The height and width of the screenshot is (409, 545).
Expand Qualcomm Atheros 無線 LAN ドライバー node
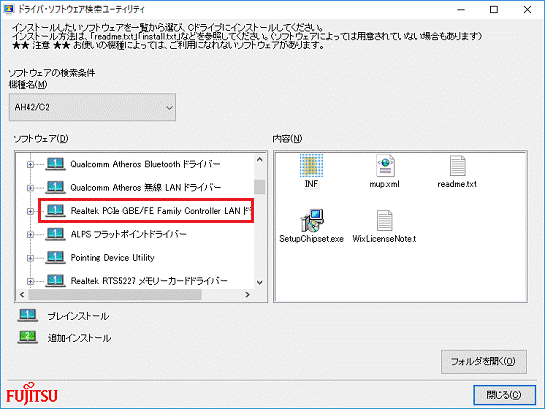30,188
